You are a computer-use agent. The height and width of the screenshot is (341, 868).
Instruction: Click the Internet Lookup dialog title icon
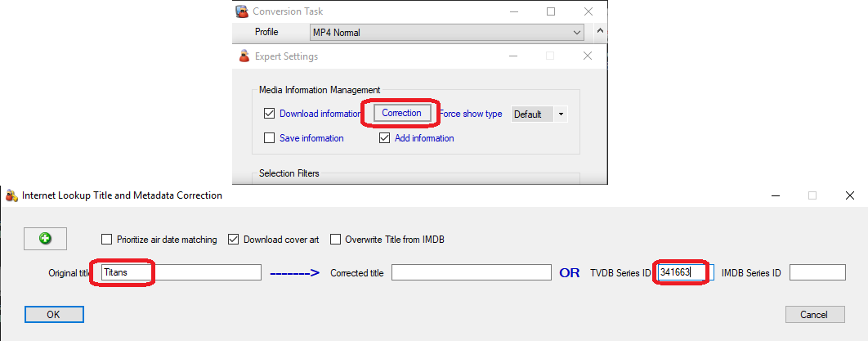(11, 195)
